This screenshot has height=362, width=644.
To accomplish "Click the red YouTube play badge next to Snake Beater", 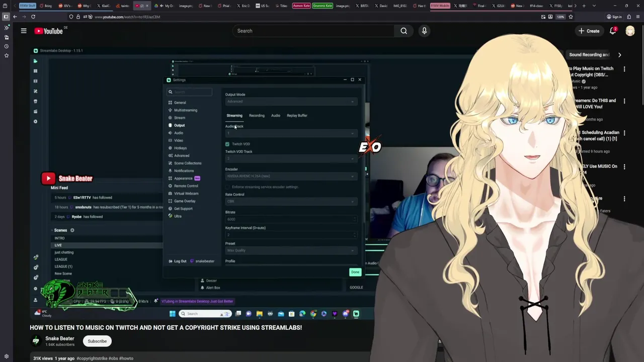I will (x=48, y=178).
